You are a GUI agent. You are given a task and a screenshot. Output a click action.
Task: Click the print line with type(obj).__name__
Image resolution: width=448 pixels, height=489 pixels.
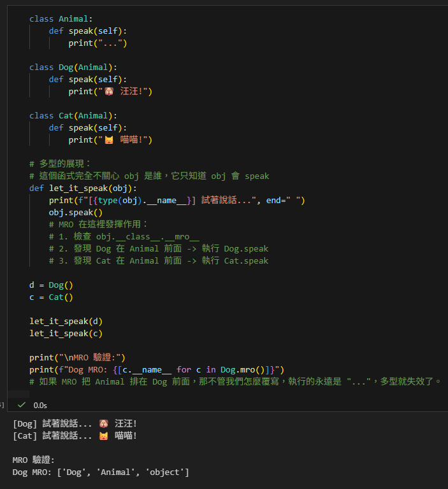[177, 201]
